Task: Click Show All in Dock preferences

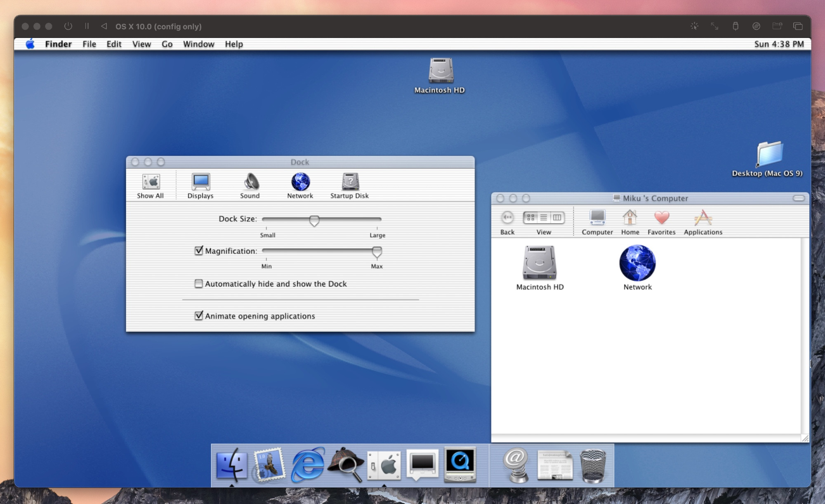Action: pyautogui.click(x=151, y=186)
